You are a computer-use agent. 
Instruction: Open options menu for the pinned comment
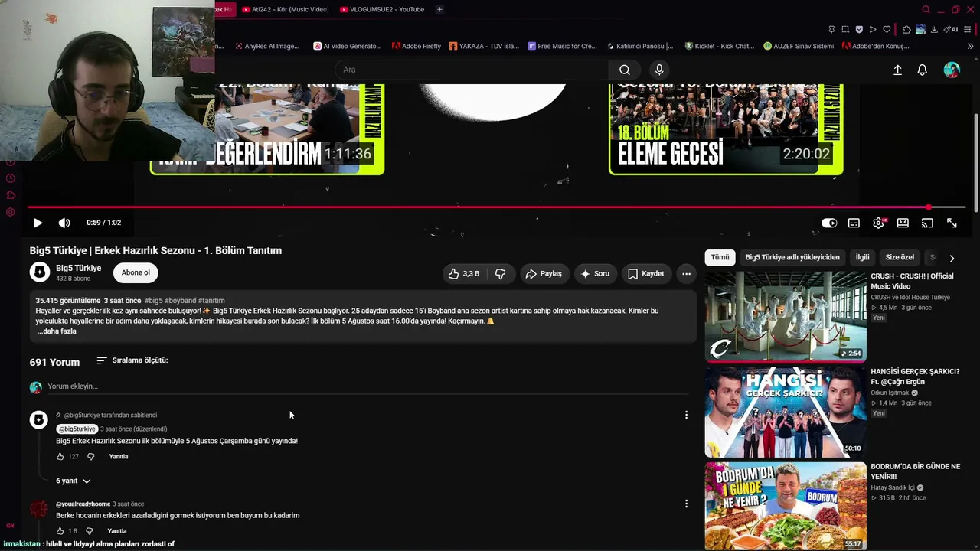(x=686, y=415)
